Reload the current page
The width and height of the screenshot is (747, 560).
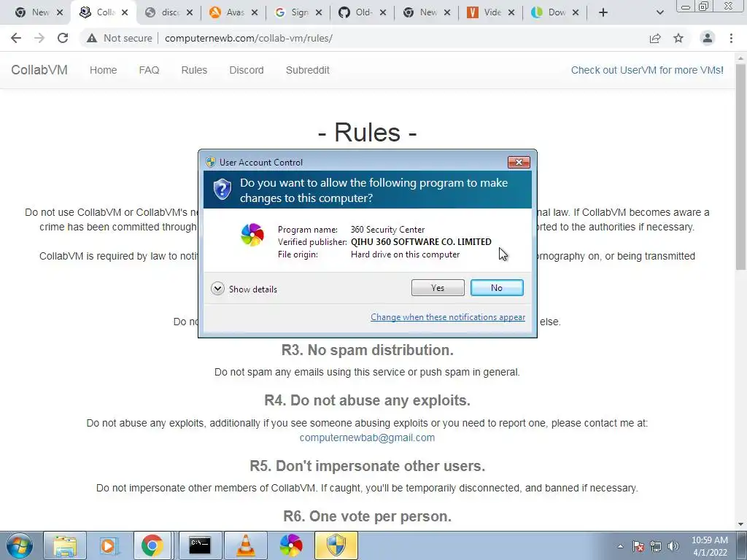click(63, 38)
